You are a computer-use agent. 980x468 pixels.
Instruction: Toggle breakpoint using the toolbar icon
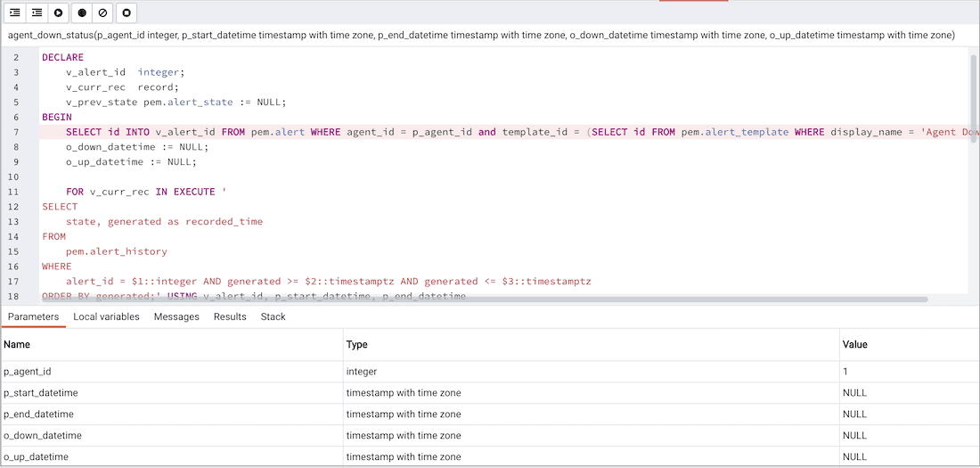[82, 12]
